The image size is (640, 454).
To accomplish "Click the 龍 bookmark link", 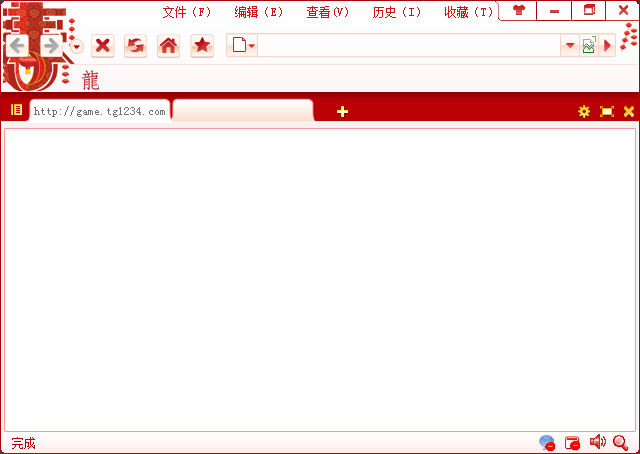I will pos(91,80).
